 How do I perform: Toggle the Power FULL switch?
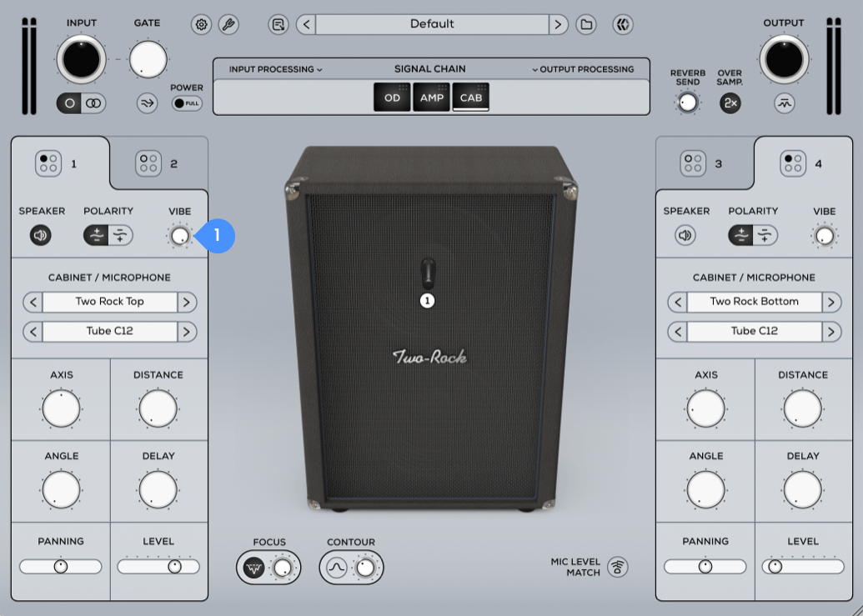[x=187, y=103]
